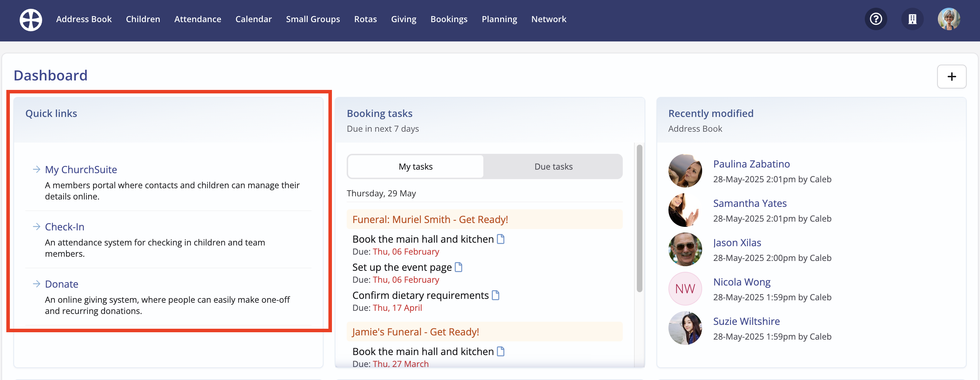Click Confirm dietary requirements task
980x380 pixels.
click(x=420, y=295)
